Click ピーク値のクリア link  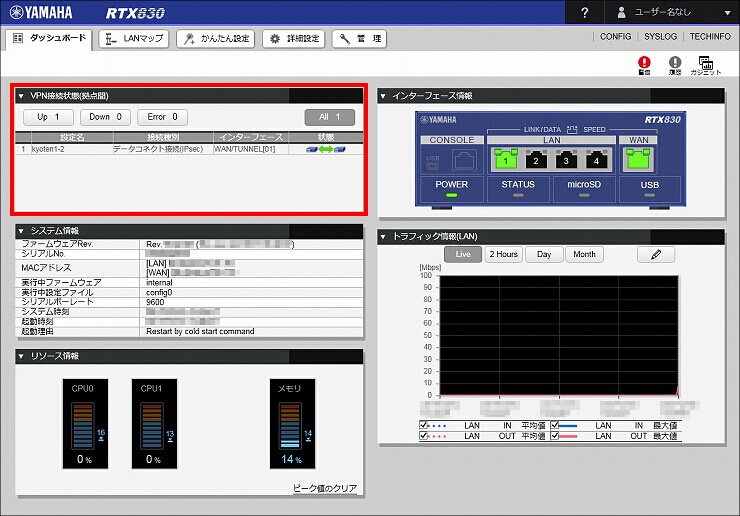pyautogui.click(x=325, y=488)
